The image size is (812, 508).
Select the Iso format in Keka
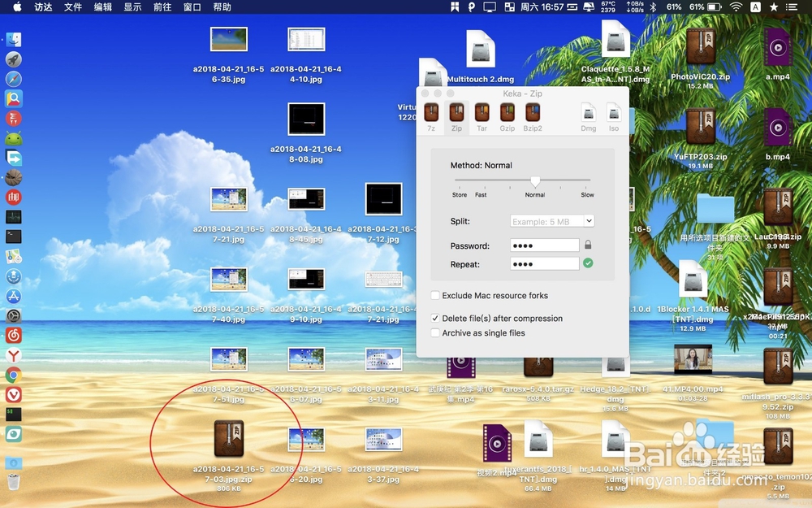click(614, 117)
